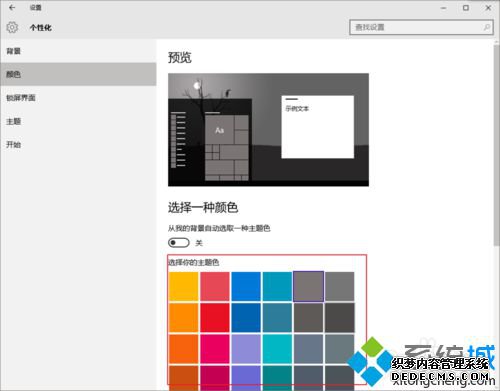Pick the cyan swatch in third row

277,349
